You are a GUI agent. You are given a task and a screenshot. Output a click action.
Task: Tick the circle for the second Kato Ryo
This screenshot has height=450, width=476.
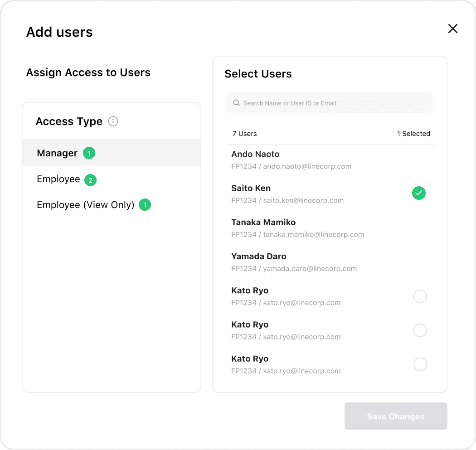pos(420,330)
